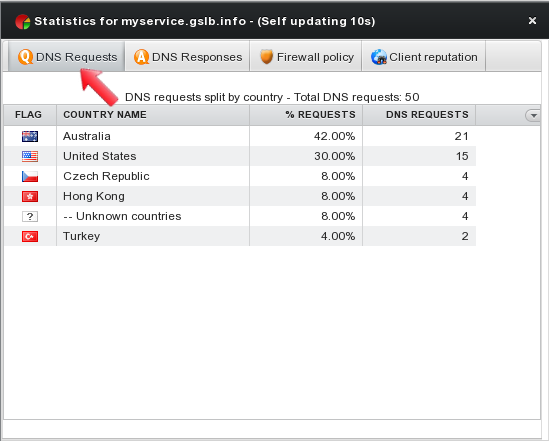The height and width of the screenshot is (441, 549).
Task: Open the Firewall policy tab
Action: (306, 57)
